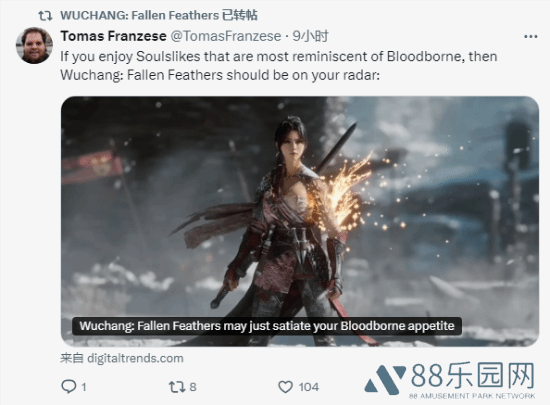Click the small repost icon above the tweet
The image size is (550, 405).
pyautogui.click(x=45, y=16)
